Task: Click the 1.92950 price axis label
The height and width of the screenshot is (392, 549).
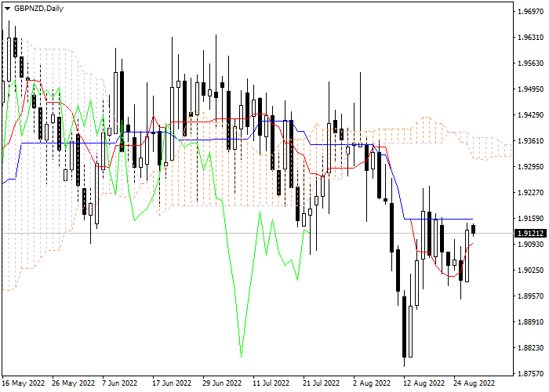Action: pos(530,166)
